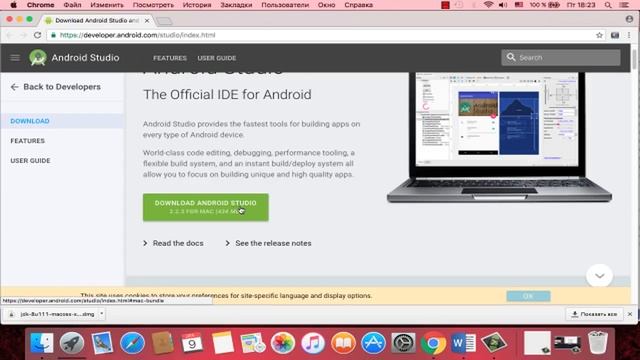Select USER GUIDE in the left sidebar
The width and height of the screenshot is (640, 360).
click(x=31, y=160)
